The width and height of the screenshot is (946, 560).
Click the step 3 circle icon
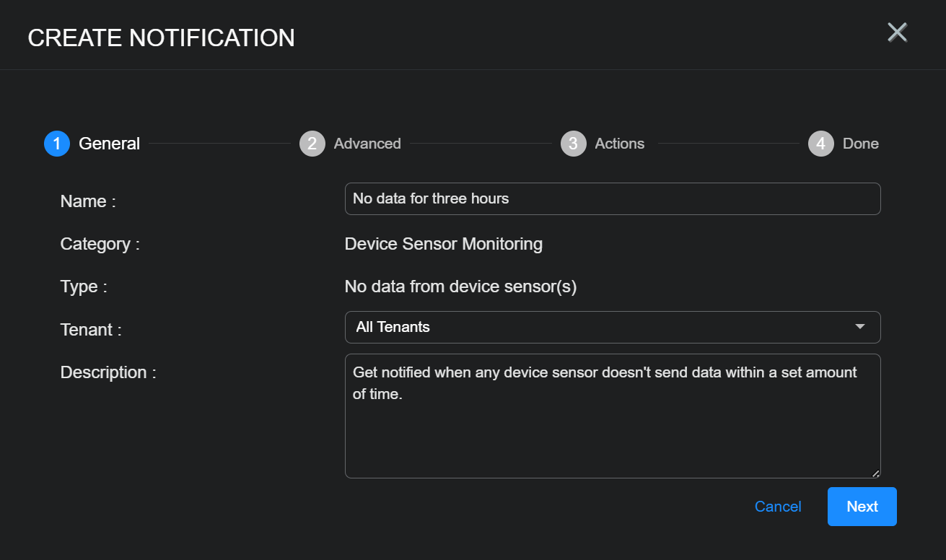pyautogui.click(x=573, y=144)
